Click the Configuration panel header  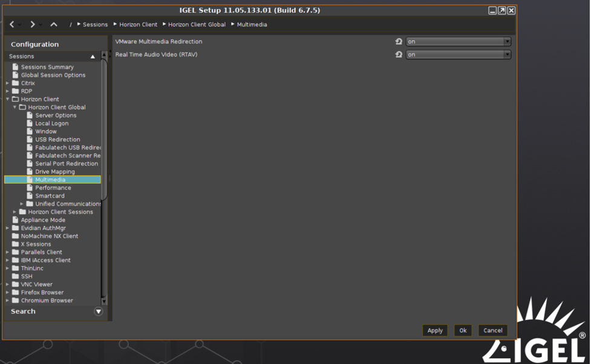click(x=34, y=45)
